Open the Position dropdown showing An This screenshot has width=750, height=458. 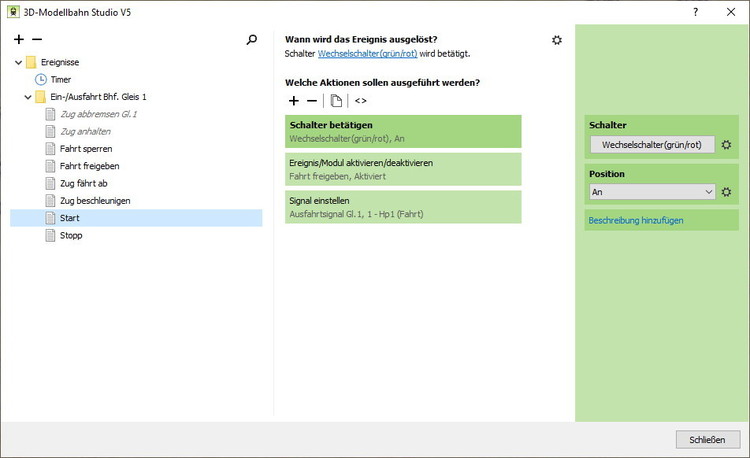point(652,192)
